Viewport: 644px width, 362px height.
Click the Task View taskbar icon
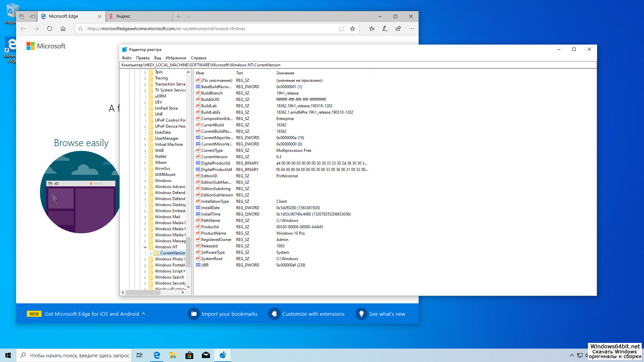[x=140, y=355]
